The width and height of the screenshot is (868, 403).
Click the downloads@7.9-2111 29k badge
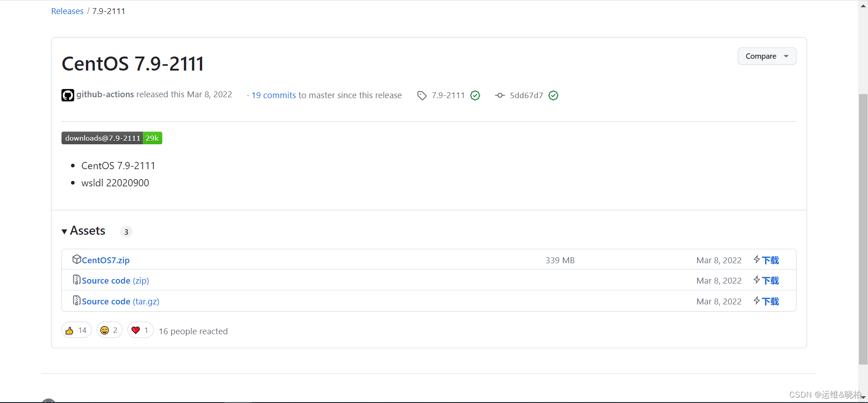pyautogui.click(x=112, y=138)
